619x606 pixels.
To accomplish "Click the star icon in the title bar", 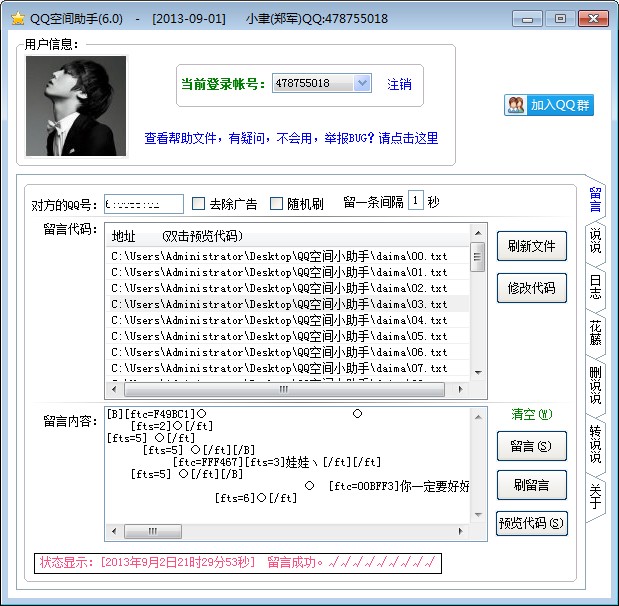I will click(x=18, y=18).
